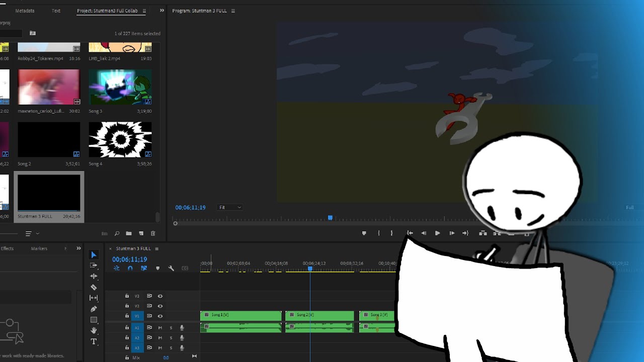644x362 pixels.
Task: Play the Program monitor
Action: point(437,233)
